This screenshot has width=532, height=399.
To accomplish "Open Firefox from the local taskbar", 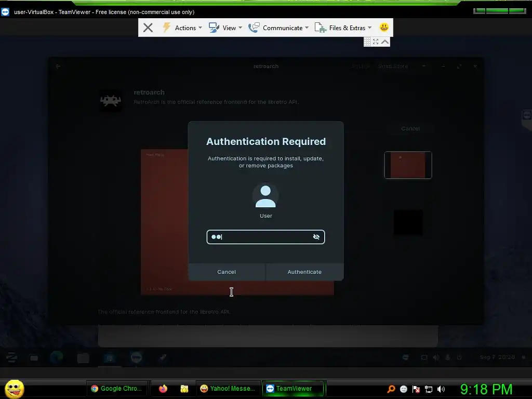I will tap(163, 389).
